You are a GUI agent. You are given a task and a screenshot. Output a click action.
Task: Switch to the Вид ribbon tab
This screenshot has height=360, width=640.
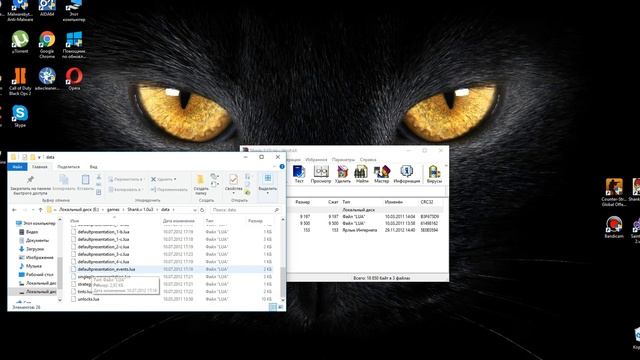(93, 167)
